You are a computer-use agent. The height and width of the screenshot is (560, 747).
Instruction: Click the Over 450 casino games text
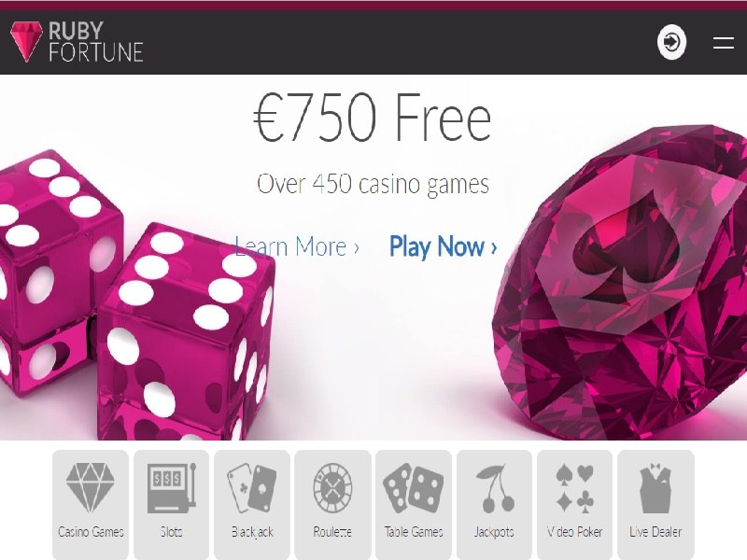click(373, 184)
